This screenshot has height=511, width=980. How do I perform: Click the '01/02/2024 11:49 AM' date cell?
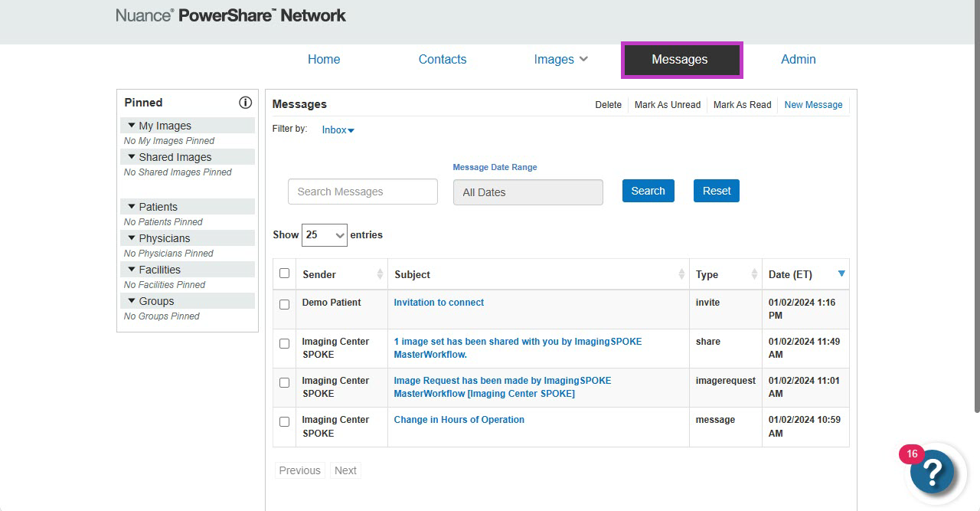click(804, 348)
